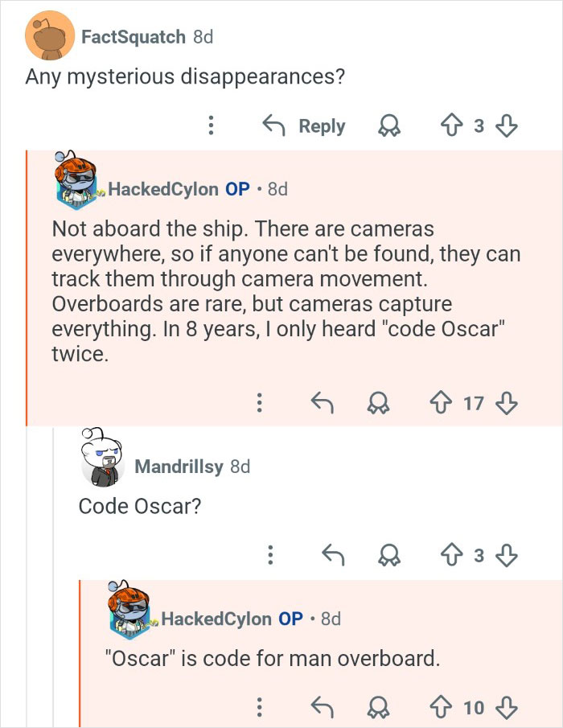Give an award to HackedCylon's cameras comment

(378, 402)
